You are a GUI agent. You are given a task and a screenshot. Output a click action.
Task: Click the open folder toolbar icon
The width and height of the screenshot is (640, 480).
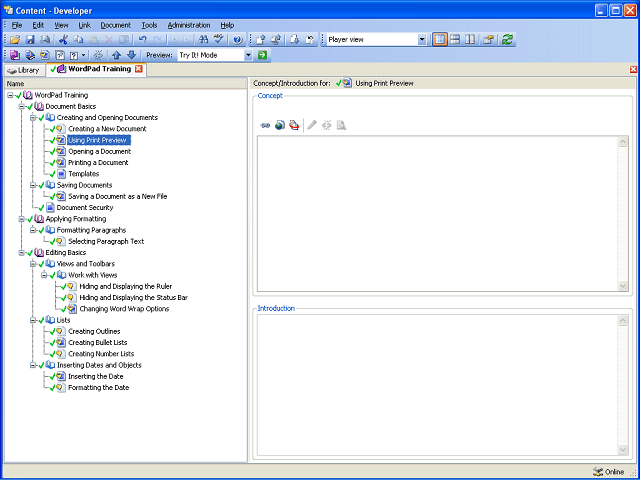pos(15,40)
